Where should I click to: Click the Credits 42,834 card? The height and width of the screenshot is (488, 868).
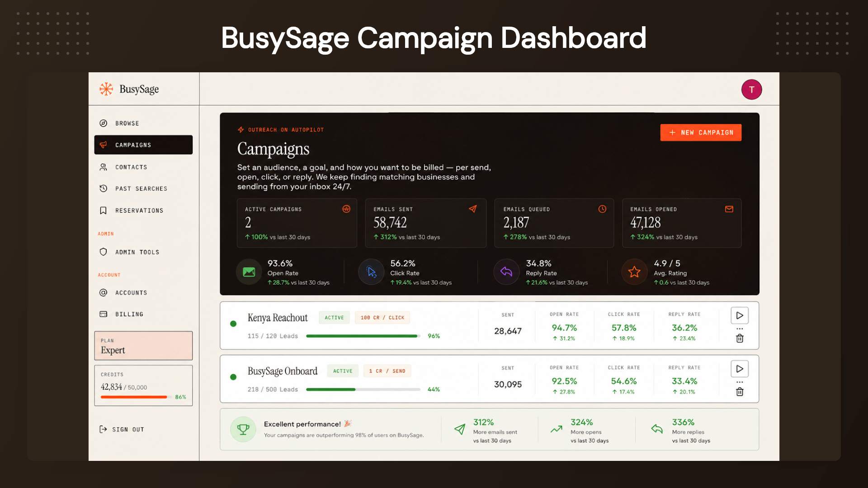tap(143, 385)
